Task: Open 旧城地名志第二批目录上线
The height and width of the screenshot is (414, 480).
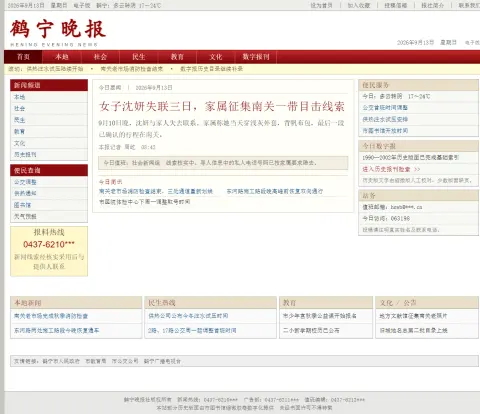Action: tap(413, 330)
